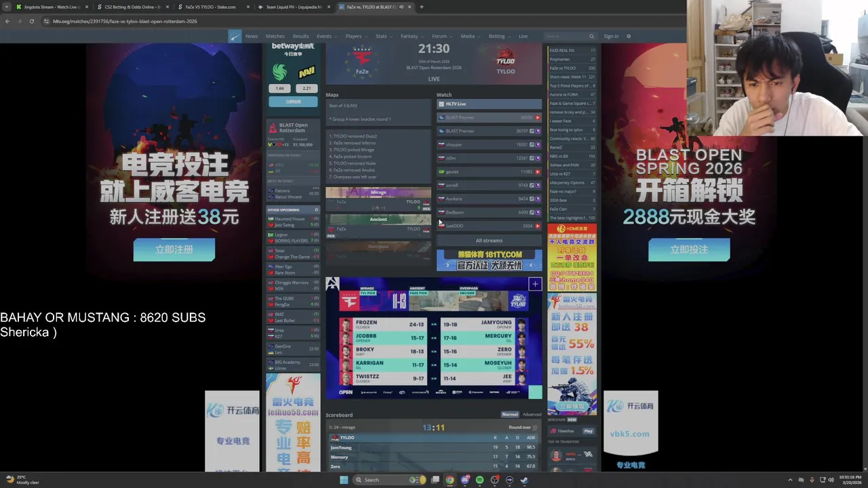Click YouTube icon on the gaules stream
This screenshot has height=488, width=868.
[538, 171]
